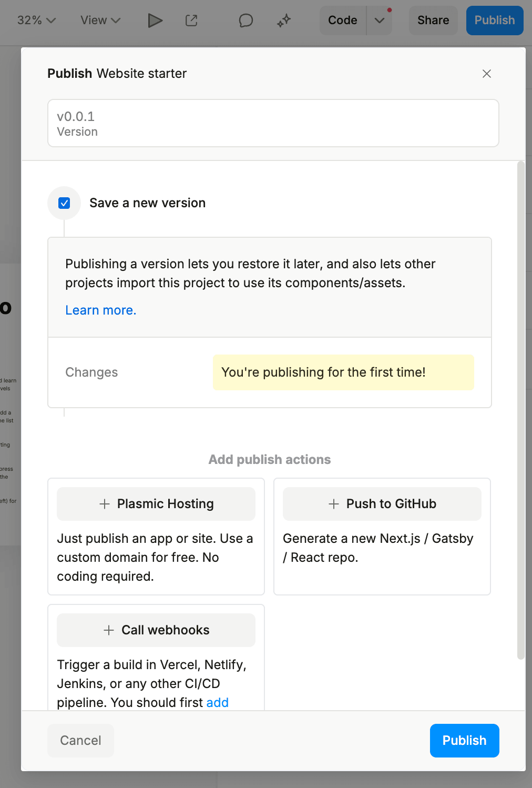Open the 32% zoom level dropdown

pos(36,21)
